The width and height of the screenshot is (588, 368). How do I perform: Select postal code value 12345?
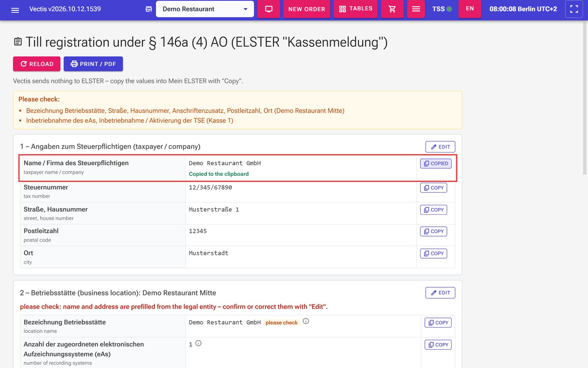pos(198,231)
